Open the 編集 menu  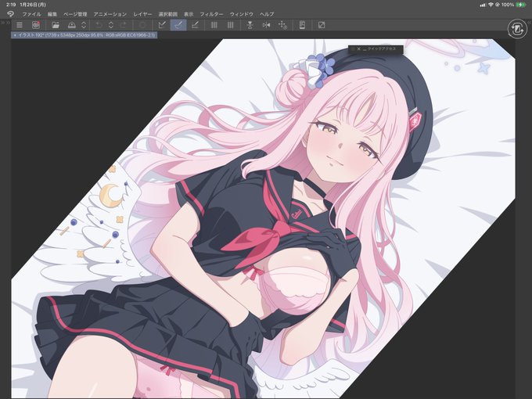tap(52, 14)
